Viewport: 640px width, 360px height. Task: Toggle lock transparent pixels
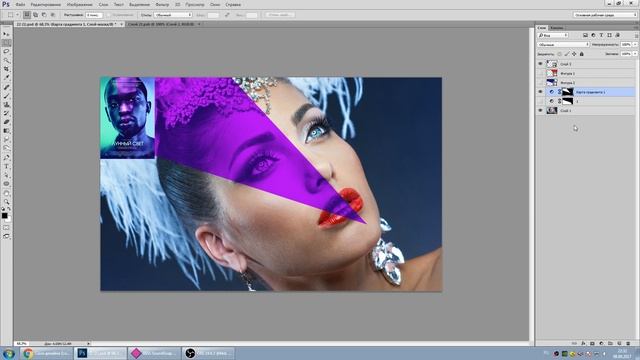560,54
